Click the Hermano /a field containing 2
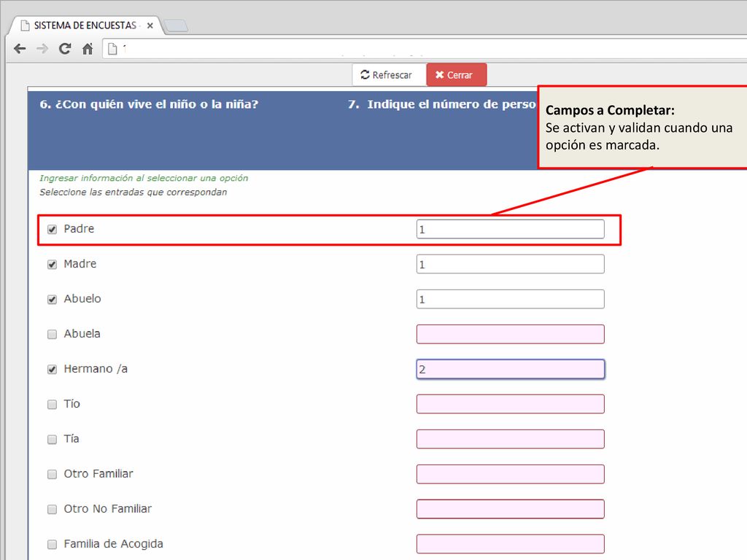Image resolution: width=747 pixels, height=560 pixels. [510, 369]
